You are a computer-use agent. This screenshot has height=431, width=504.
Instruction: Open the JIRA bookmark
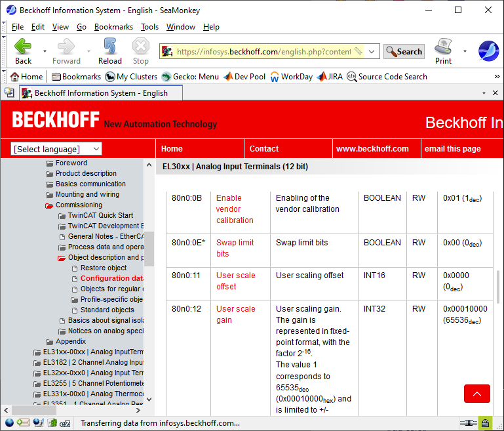click(330, 77)
